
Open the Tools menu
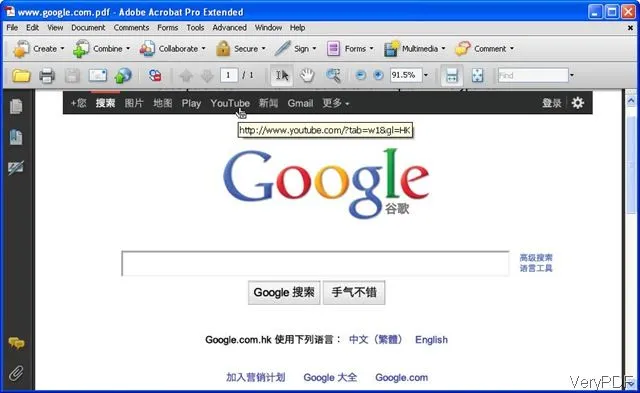coord(195,28)
